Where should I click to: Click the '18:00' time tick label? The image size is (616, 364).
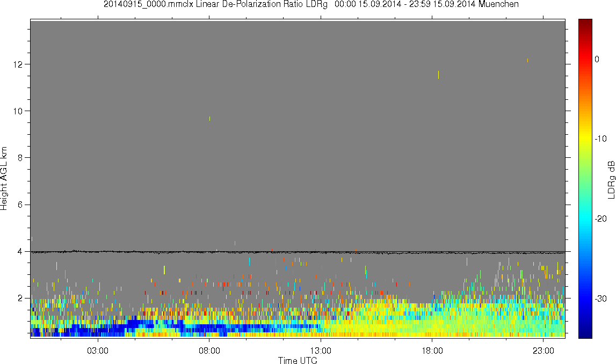pos(432,351)
